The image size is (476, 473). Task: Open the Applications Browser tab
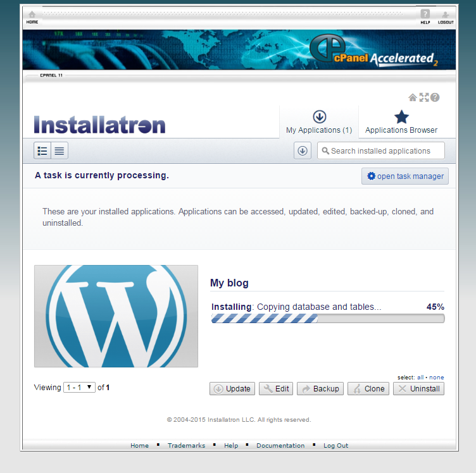tap(401, 122)
